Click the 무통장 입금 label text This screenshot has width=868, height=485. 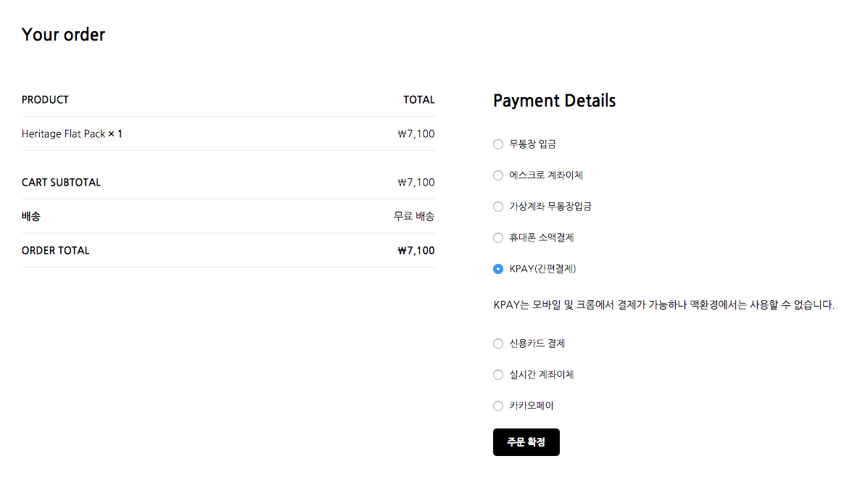[533, 144]
